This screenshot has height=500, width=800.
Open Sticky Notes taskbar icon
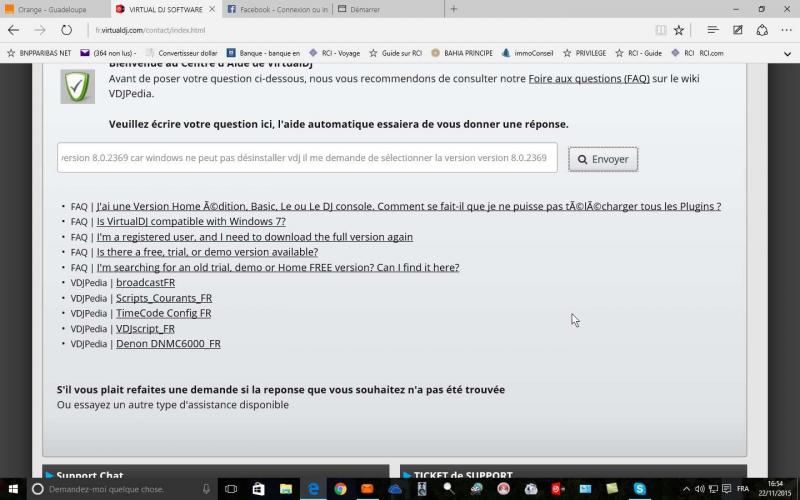click(612, 489)
